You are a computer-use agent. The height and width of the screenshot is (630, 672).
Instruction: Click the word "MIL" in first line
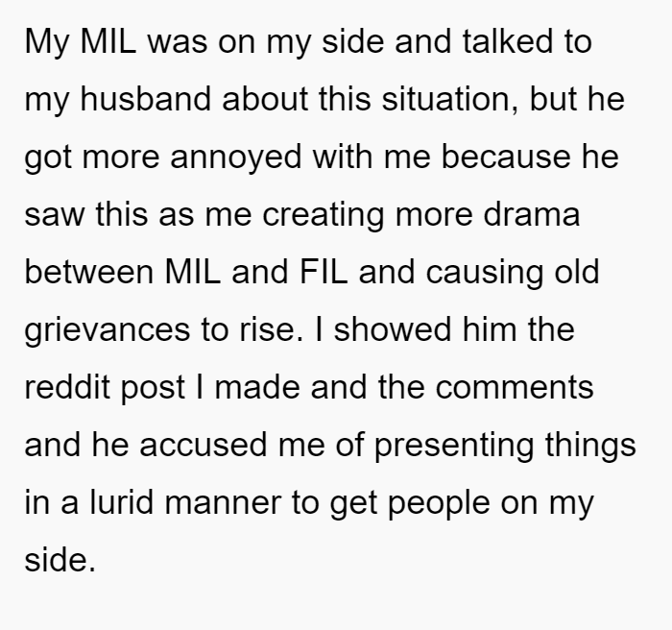pyautogui.click(x=108, y=41)
